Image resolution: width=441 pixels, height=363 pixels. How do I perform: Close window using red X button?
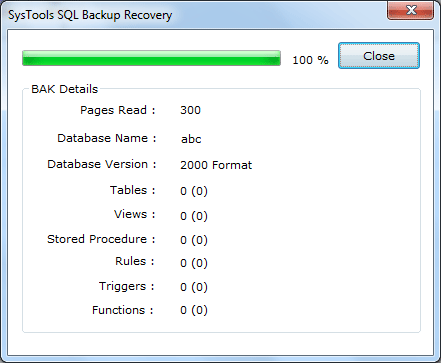point(411,10)
